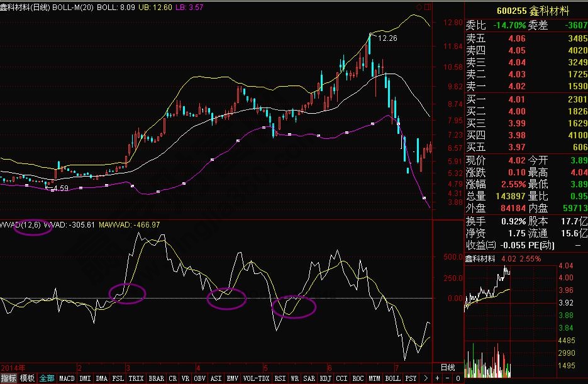Select the MACD indicator
The width and height of the screenshot is (588, 384).
coord(67,378)
